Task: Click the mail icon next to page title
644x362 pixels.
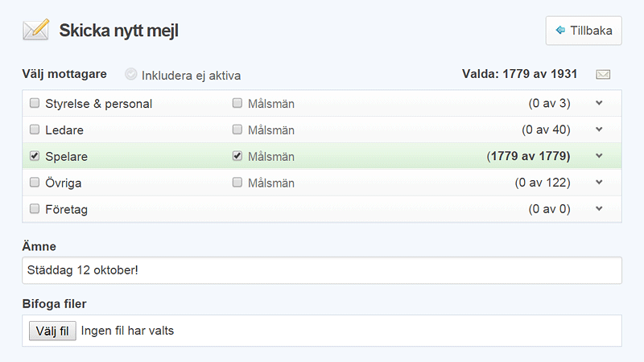Action: (x=35, y=31)
